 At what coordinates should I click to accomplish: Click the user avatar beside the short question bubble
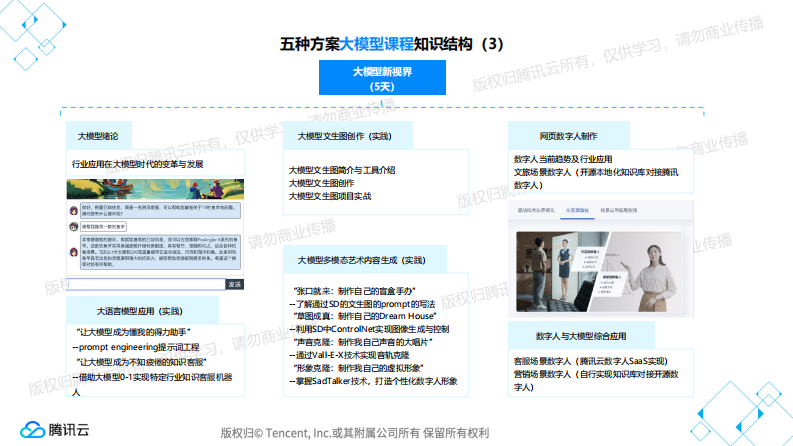(74, 227)
